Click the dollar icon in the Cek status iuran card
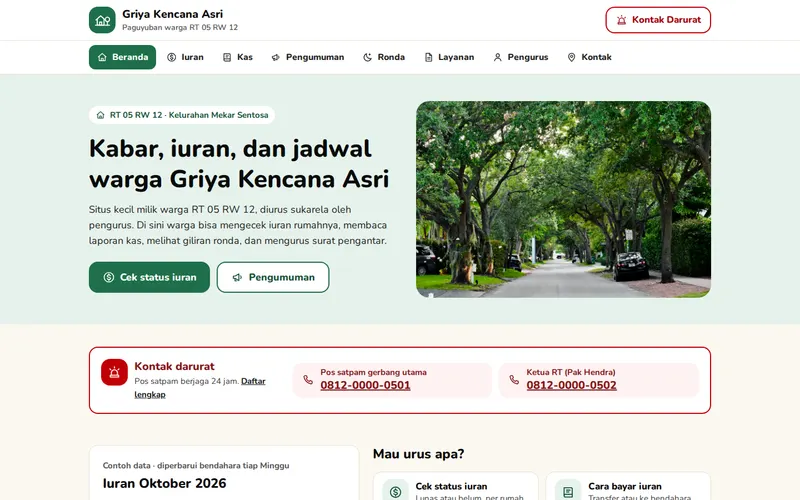800x500 pixels. 395,492
